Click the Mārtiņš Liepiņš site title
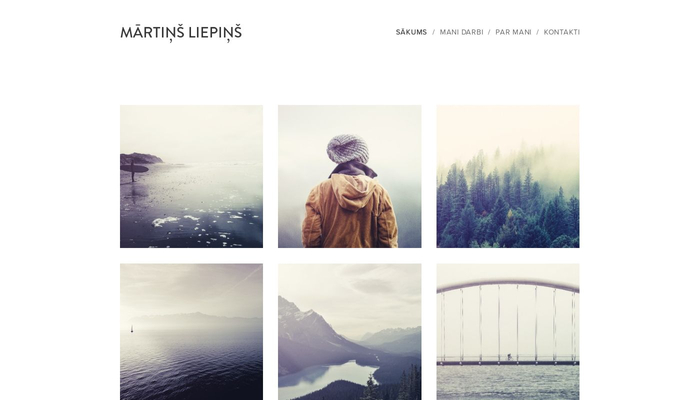The height and width of the screenshot is (400, 700). [181, 33]
